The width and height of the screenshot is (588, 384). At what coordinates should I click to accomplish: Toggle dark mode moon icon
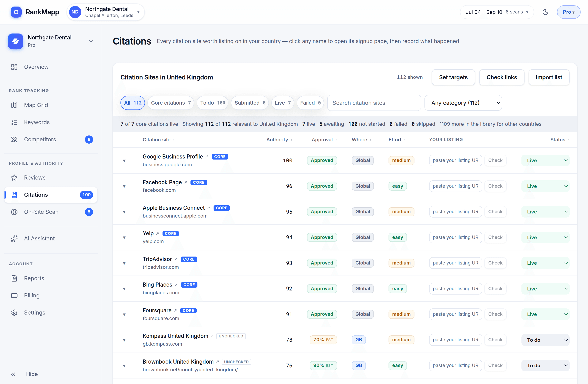click(x=545, y=12)
